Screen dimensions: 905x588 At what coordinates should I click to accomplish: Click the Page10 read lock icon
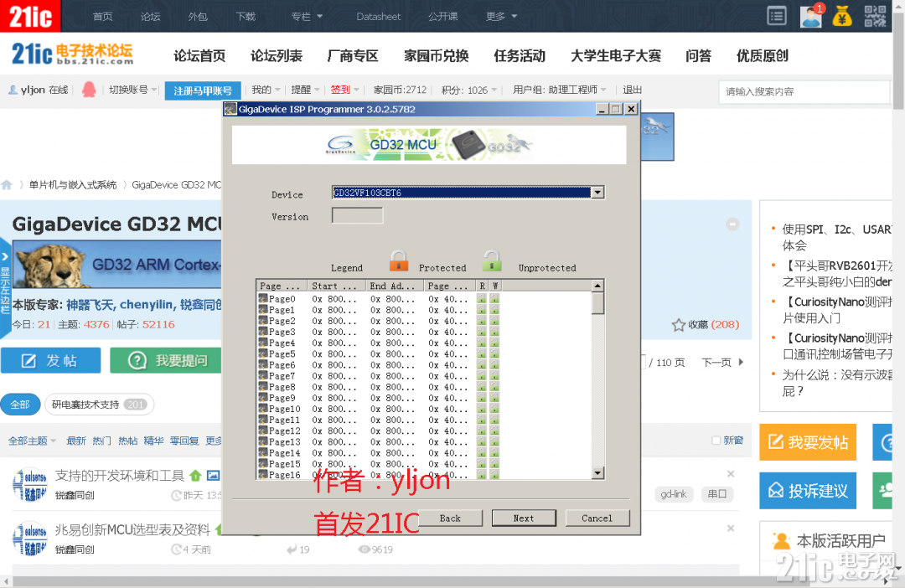[x=481, y=409]
